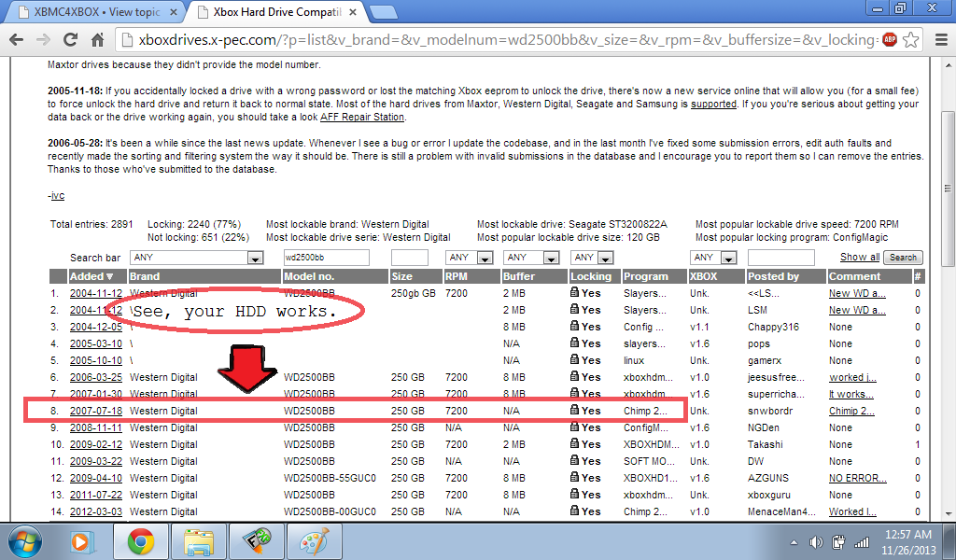The width and height of the screenshot is (956, 560).
Task: Open the 2012-03-03 entry link
Action: point(96,511)
